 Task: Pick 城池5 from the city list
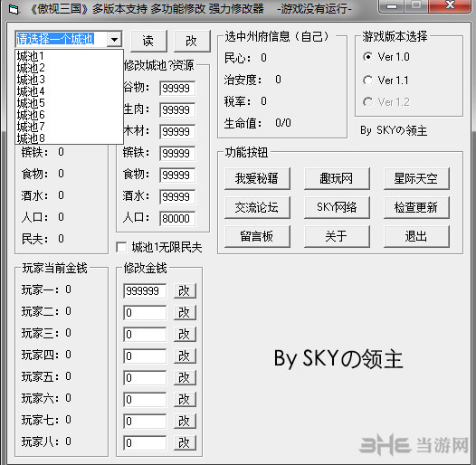tap(69, 103)
